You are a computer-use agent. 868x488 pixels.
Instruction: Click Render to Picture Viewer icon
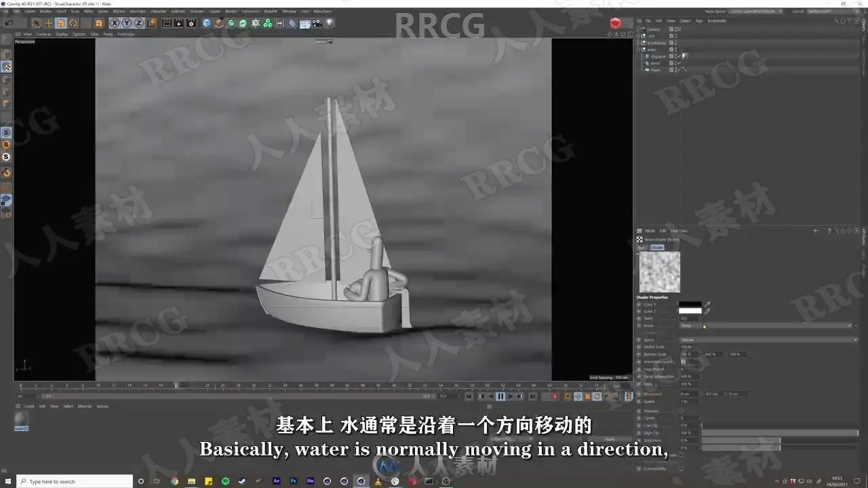click(x=179, y=23)
